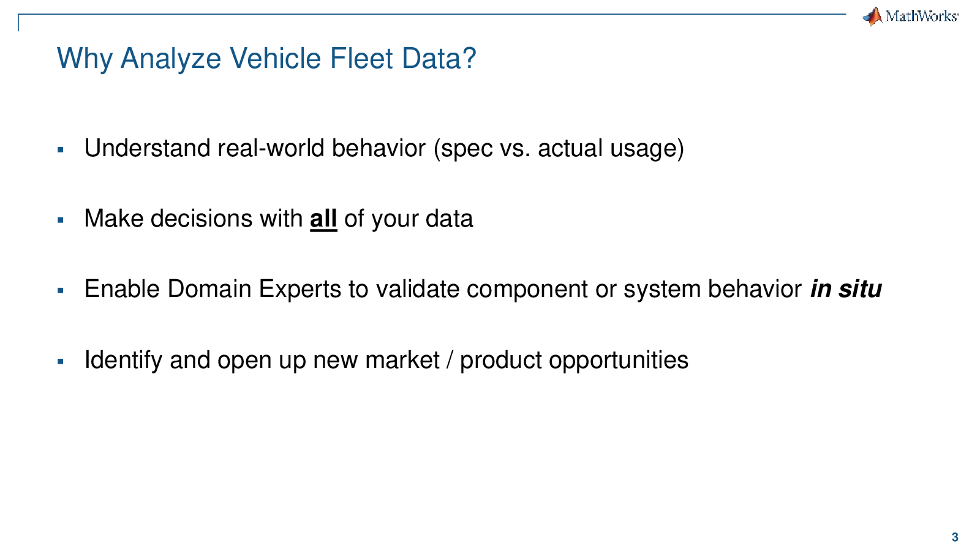Select the slide title 'Why Analyze Vehicle Fleet Data?'
Image resolution: width=980 pixels, height=551 pixels.
(x=266, y=59)
